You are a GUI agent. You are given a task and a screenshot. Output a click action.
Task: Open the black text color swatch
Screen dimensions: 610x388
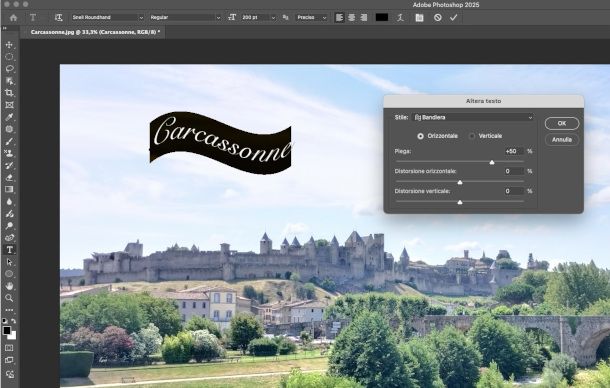382,18
